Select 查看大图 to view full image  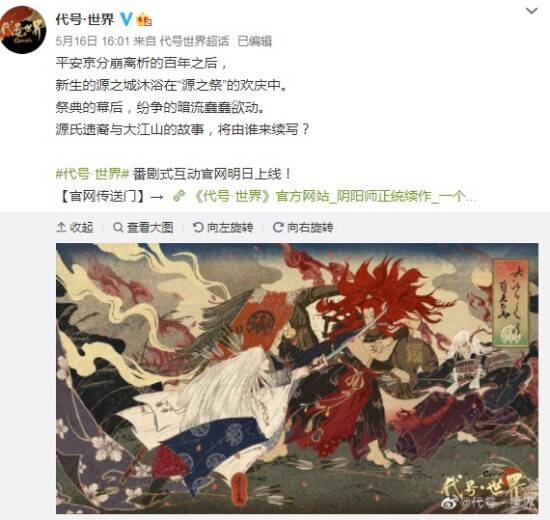coord(143,227)
